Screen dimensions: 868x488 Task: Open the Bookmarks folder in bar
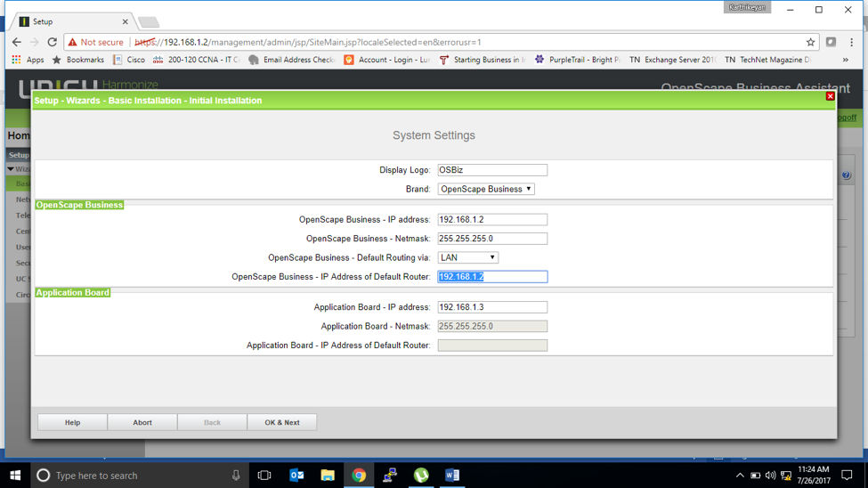pos(78,60)
